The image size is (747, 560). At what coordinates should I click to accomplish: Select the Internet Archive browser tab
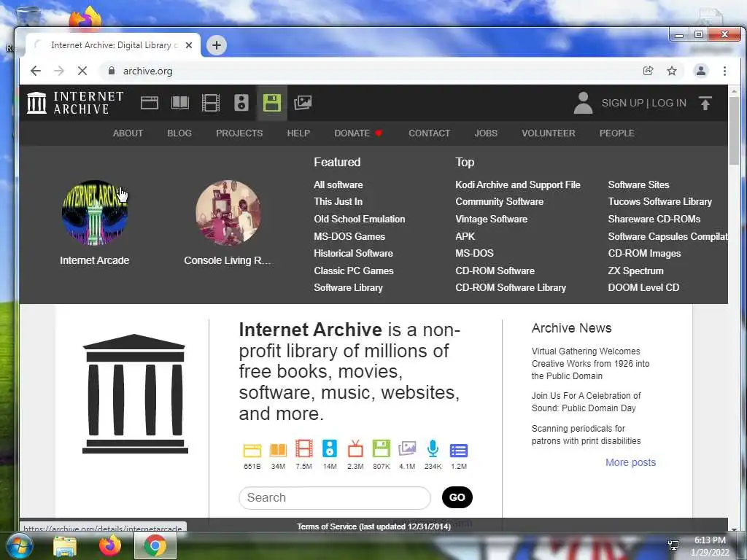click(113, 45)
